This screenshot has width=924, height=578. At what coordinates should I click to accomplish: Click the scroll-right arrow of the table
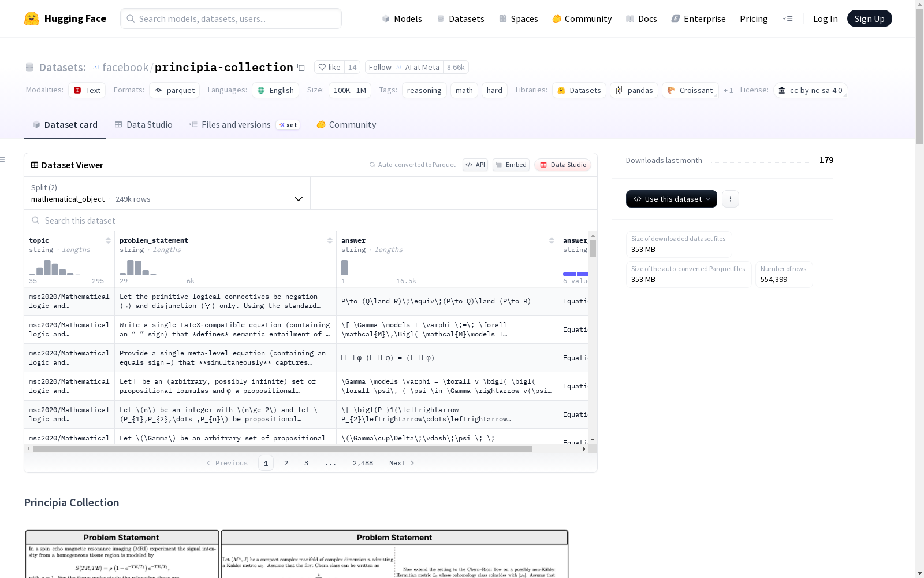click(584, 449)
